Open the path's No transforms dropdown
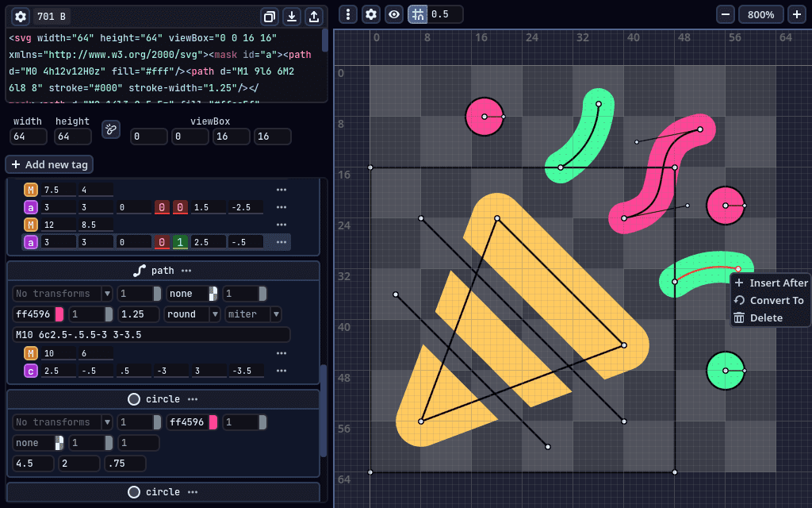 click(62, 294)
